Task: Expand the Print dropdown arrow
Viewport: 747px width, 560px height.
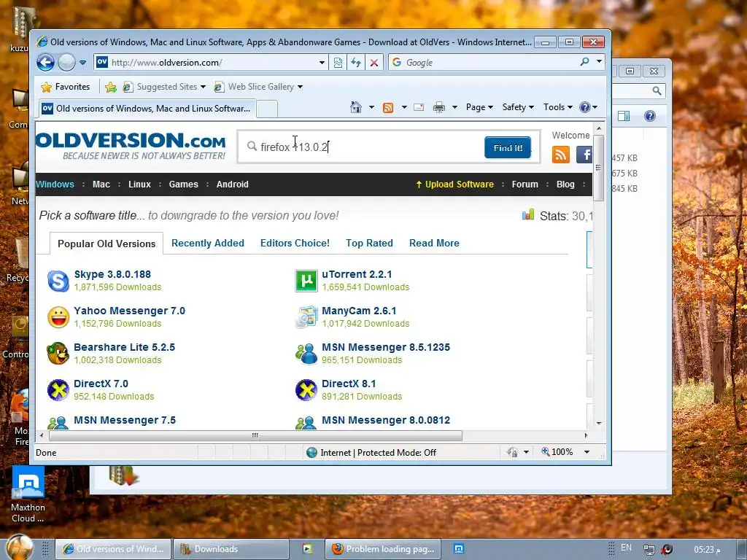Action: [454, 108]
